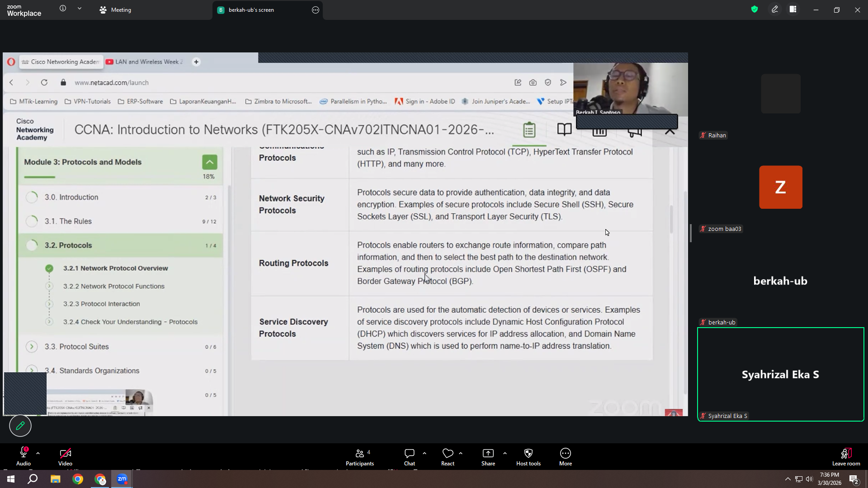Change the Zoom view layout
This screenshot has width=868, height=488.
(x=793, y=9)
